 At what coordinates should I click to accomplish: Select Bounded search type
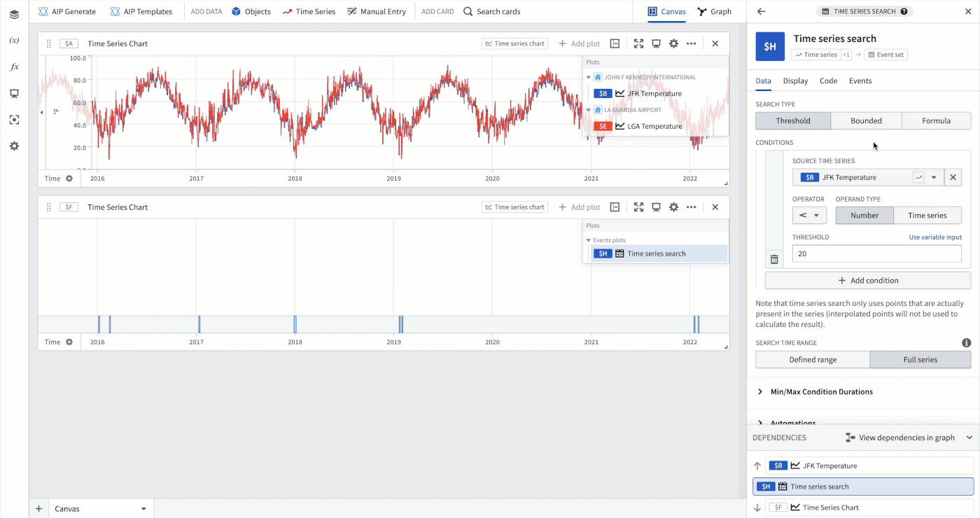[866, 121]
